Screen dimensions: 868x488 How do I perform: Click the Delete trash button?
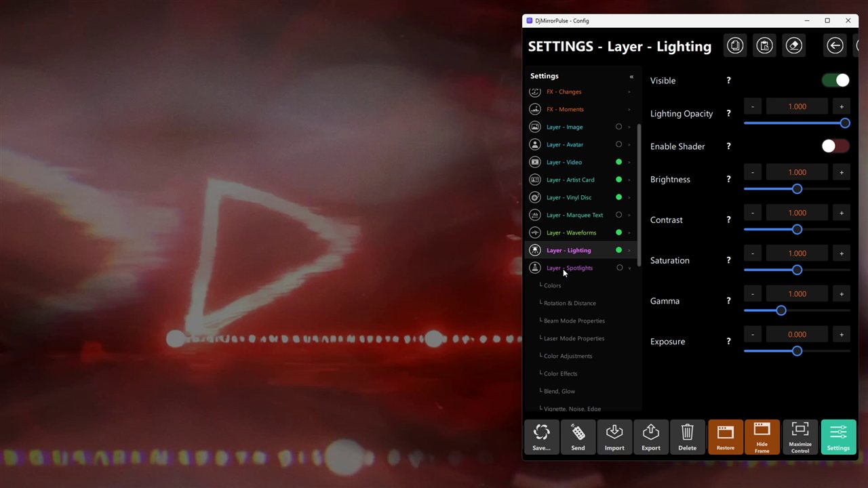688,437
